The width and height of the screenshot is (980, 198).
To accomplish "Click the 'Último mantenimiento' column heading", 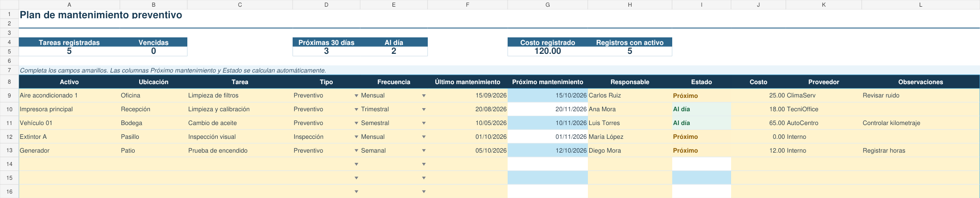I will [x=467, y=82].
